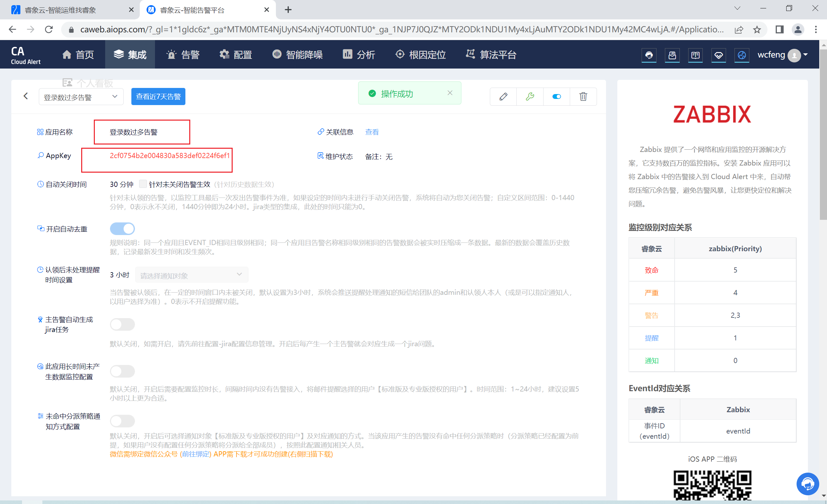827x504 pixels.
Task: Enable the 主告警自动生成jira任务 switch
Action: 122,325
